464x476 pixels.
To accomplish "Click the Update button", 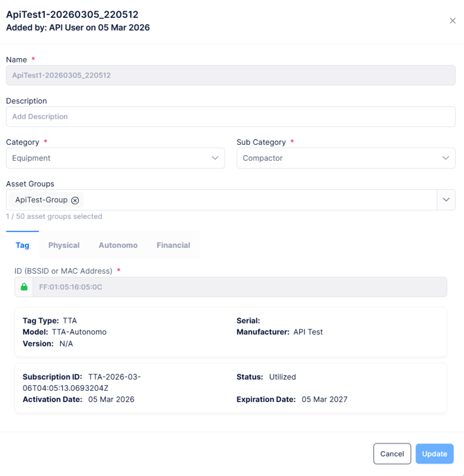I will (434, 454).
